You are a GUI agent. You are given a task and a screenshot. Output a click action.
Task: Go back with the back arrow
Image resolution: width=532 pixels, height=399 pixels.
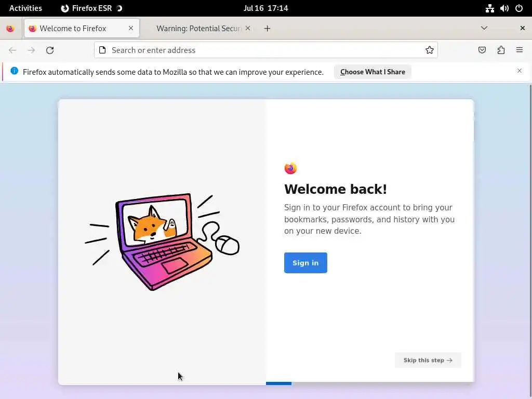(x=12, y=50)
